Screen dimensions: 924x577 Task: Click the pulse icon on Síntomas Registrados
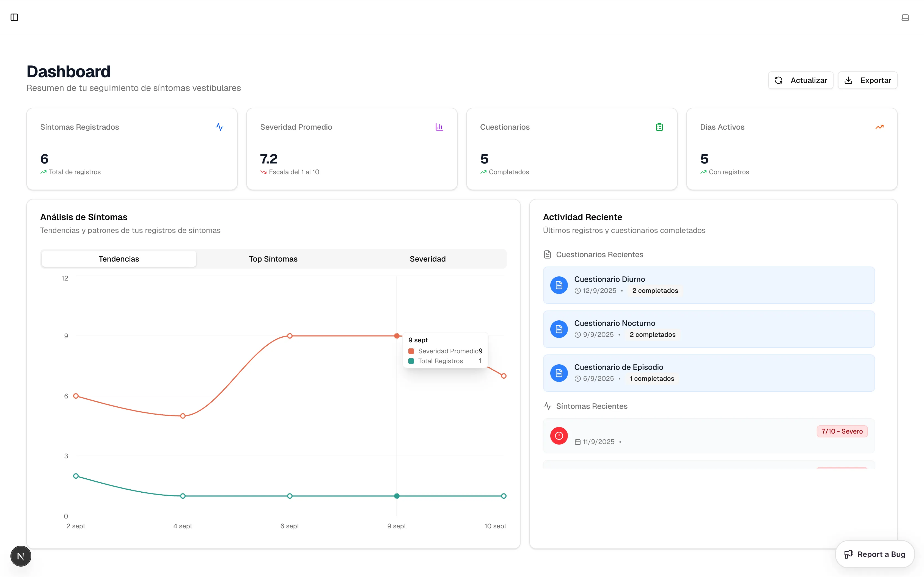click(x=219, y=127)
